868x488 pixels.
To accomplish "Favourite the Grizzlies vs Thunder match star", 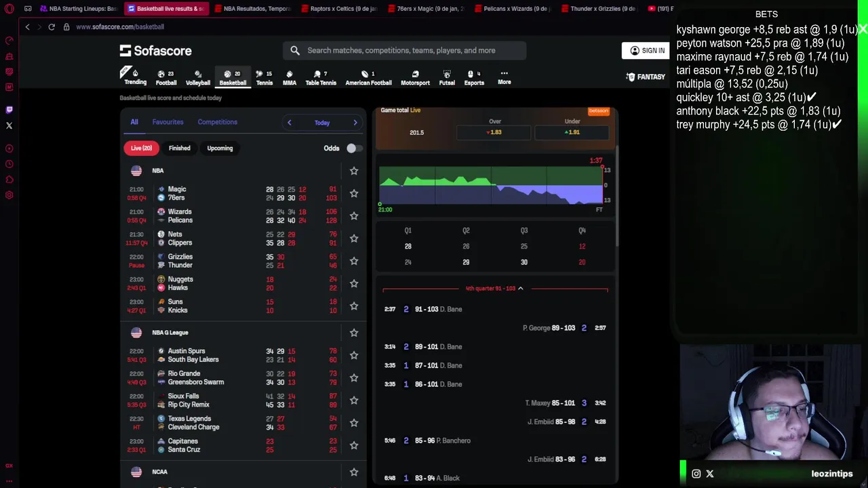I will coord(353,261).
